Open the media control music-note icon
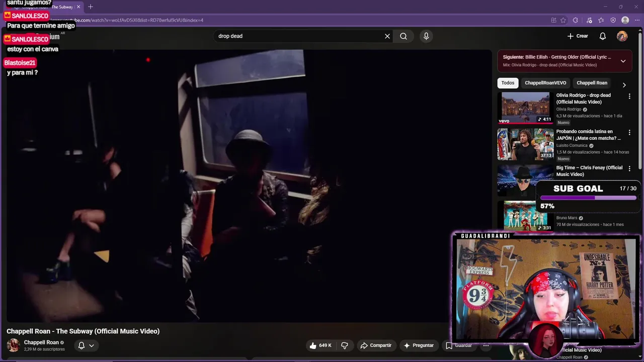 [589, 20]
